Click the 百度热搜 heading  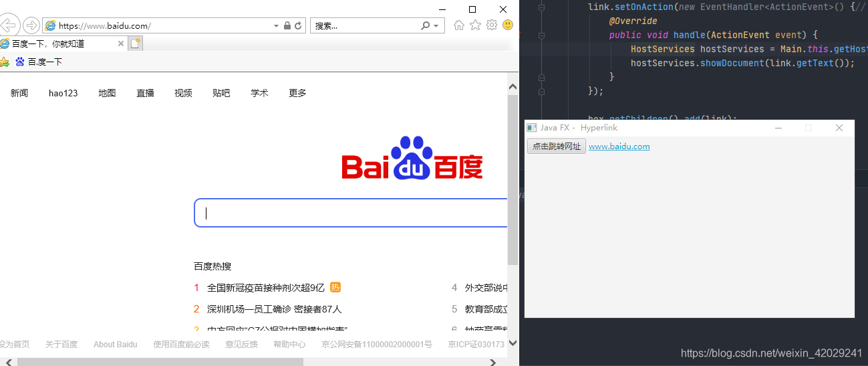[212, 266]
